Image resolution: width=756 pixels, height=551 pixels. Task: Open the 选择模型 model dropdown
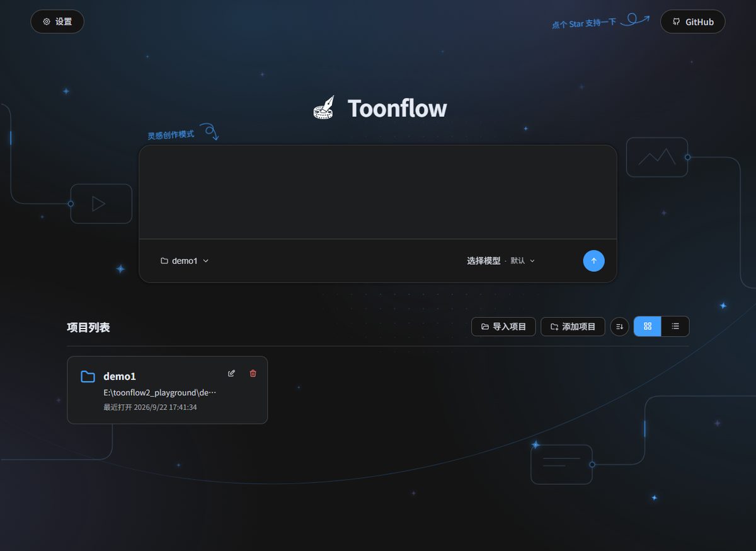point(501,261)
